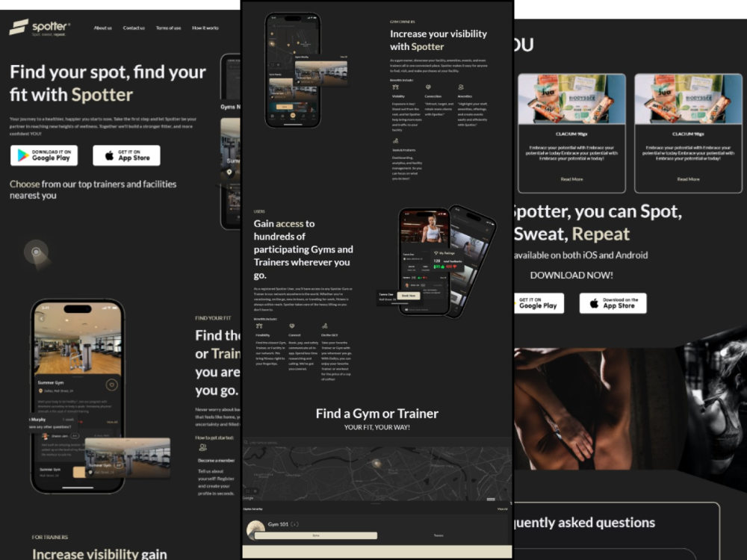Click the Connection benefit icon
Screen dimensions: 747x560
[x=428, y=87]
